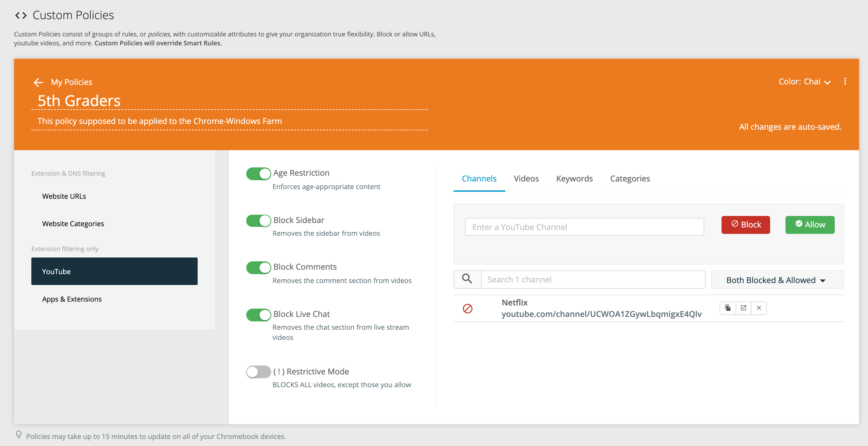Remove the Netflix channel with X icon

[759, 308]
